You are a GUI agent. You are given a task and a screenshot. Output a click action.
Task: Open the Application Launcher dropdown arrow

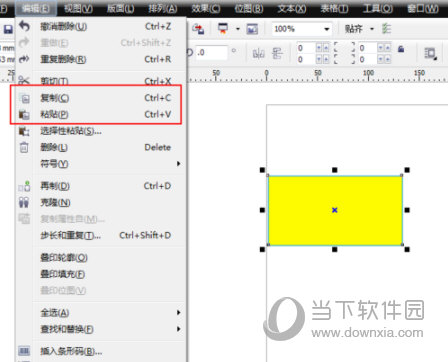pos(238,29)
